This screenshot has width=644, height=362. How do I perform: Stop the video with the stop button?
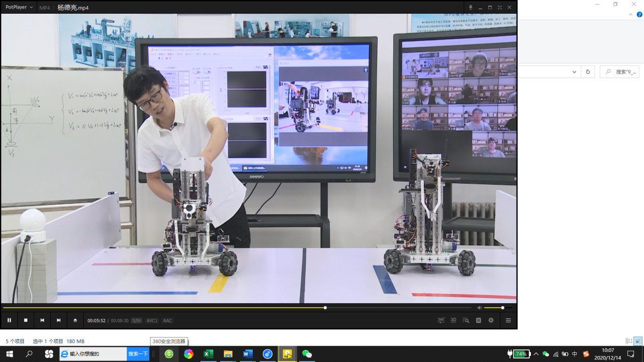pyautogui.click(x=26, y=320)
